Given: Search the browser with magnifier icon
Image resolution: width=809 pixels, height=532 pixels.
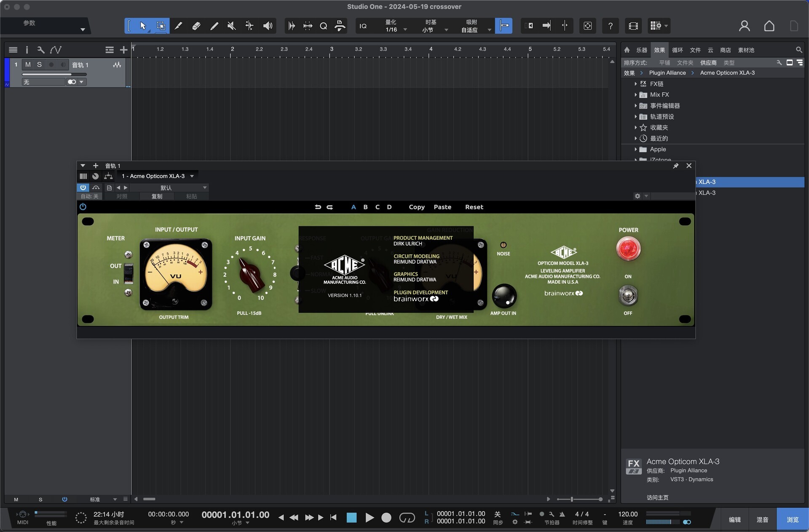Looking at the screenshot, I should pos(798,50).
